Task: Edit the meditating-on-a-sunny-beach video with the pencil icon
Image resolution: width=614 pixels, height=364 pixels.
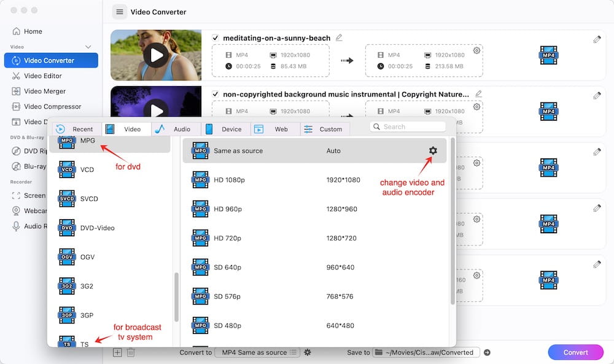Action: pyautogui.click(x=597, y=39)
